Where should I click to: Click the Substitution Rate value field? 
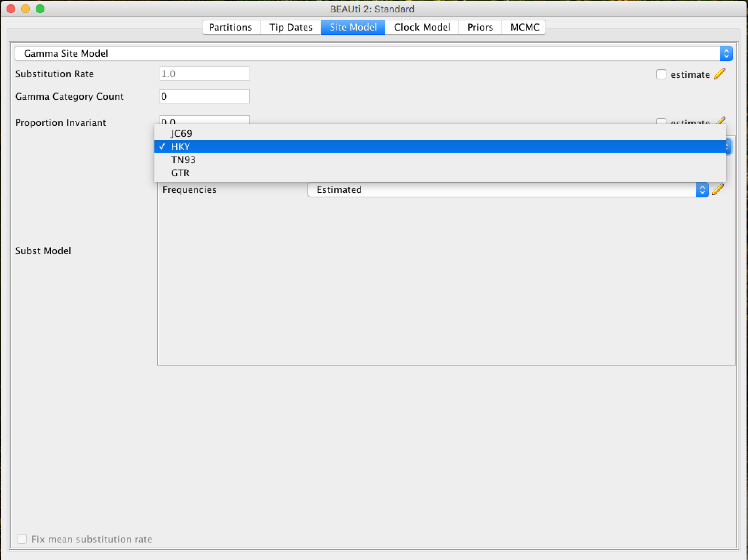pos(205,74)
